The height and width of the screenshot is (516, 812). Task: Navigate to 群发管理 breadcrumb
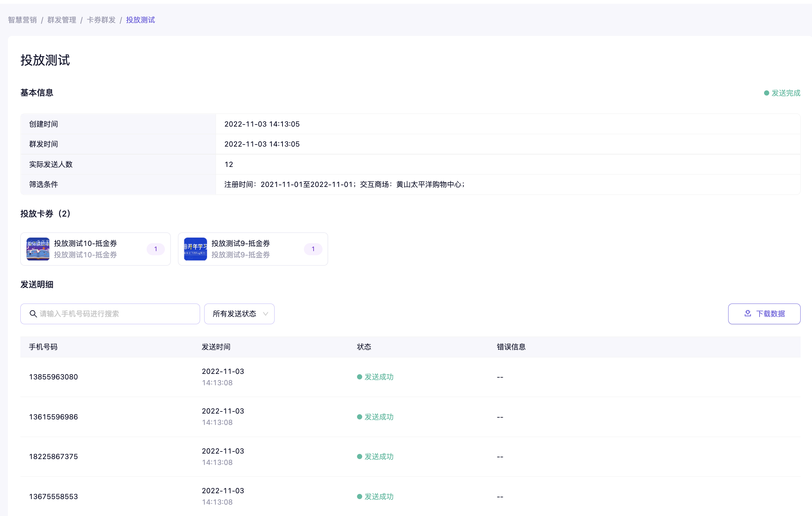(x=62, y=20)
